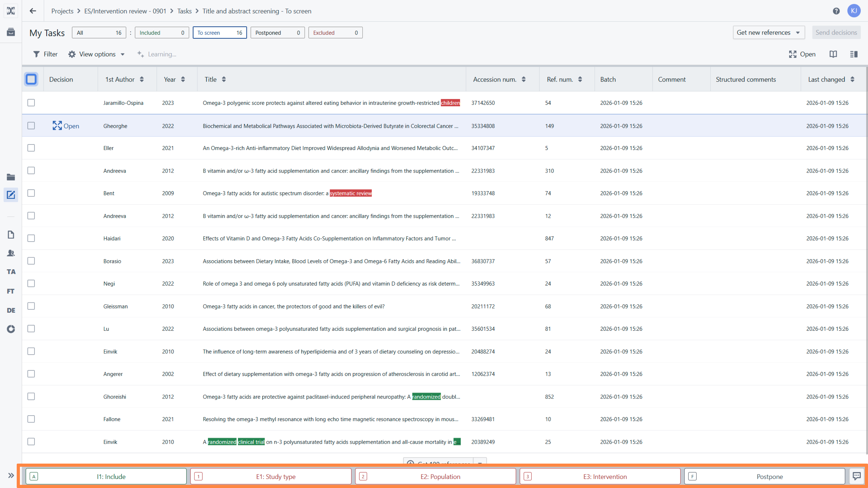Toggle the select-all header checkbox
Image resolution: width=868 pixels, height=488 pixels.
[31, 80]
